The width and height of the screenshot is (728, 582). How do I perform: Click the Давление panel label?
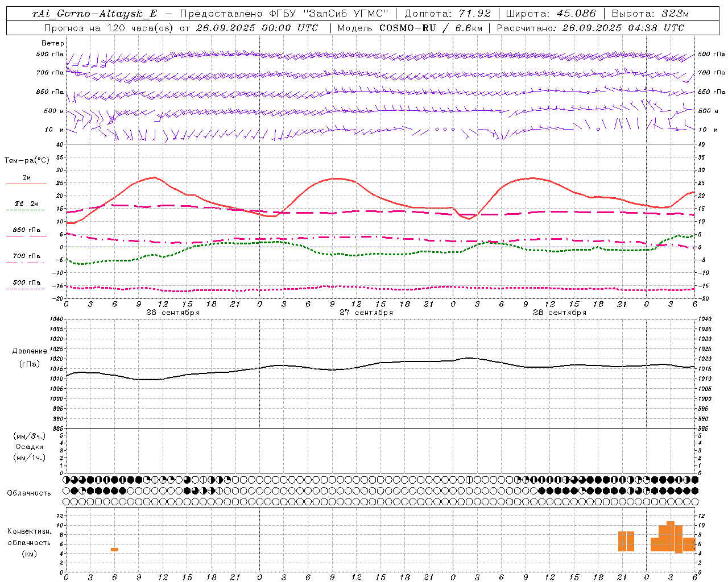coord(30,351)
